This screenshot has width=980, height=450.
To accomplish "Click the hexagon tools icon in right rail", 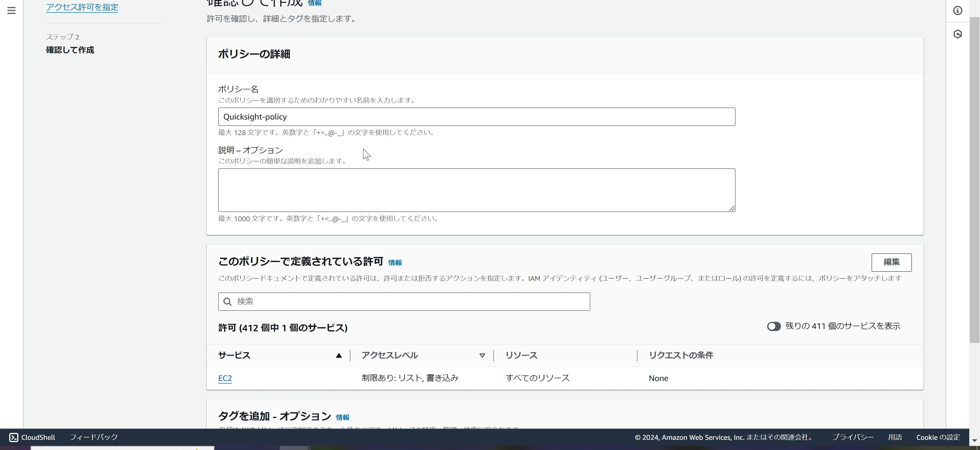I will point(958,34).
